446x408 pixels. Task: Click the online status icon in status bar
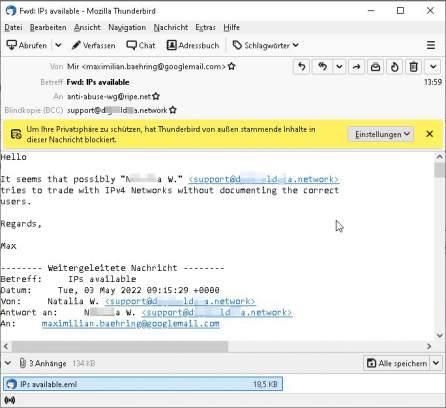[x=10, y=400]
